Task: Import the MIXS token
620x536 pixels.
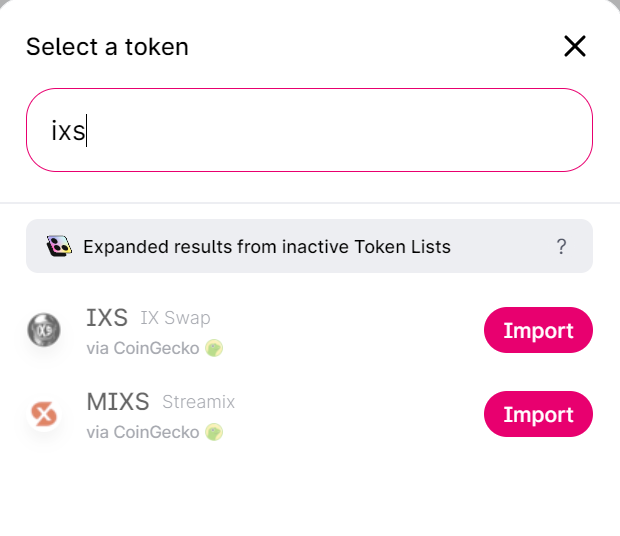Action: (538, 414)
